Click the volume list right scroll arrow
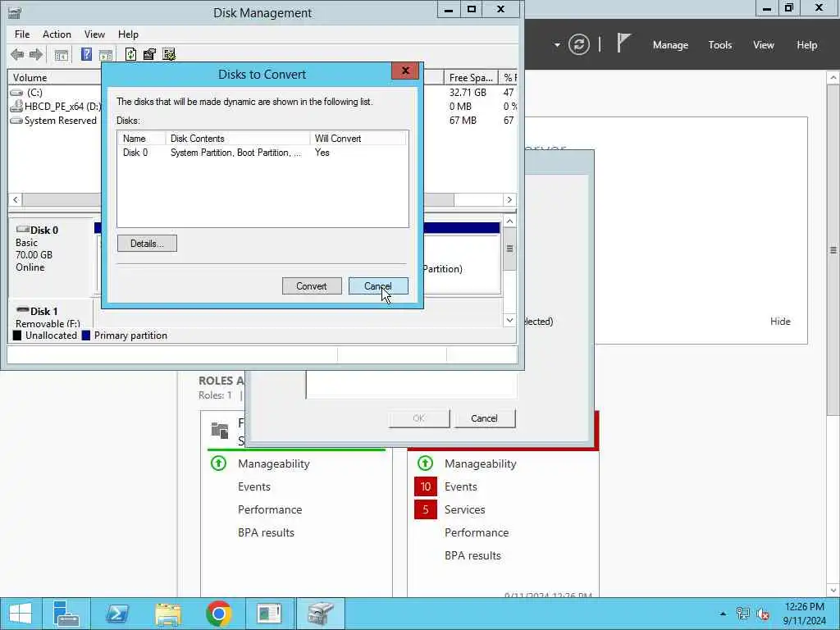The image size is (840, 630). click(509, 200)
